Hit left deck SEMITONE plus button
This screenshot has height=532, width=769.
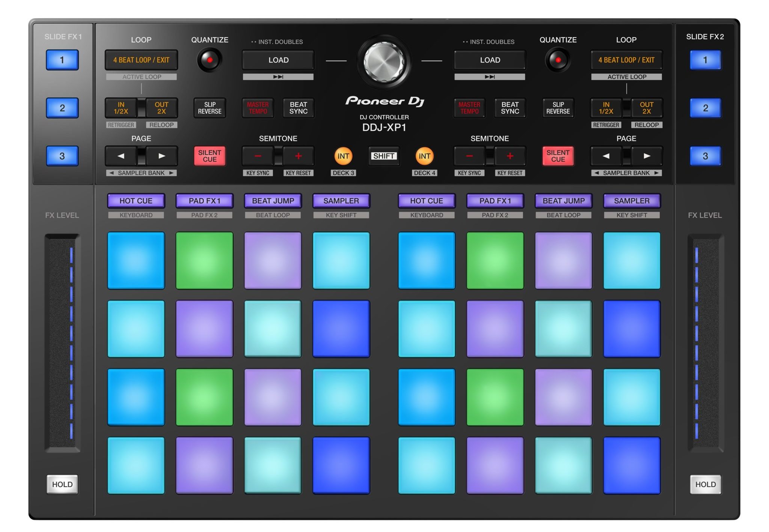click(298, 156)
